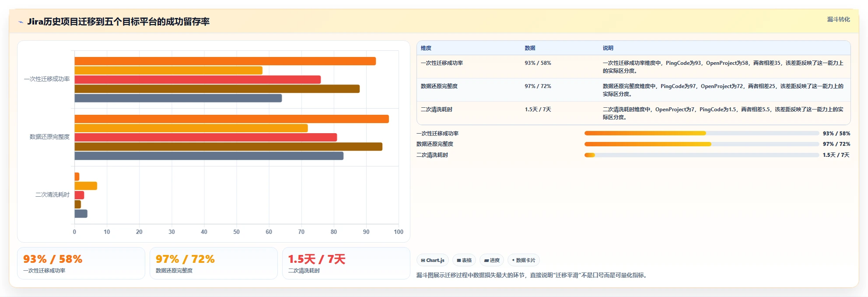The image size is (868, 297).
Task: Click the 二次清洗耗时 progress bar
Action: coord(702,155)
